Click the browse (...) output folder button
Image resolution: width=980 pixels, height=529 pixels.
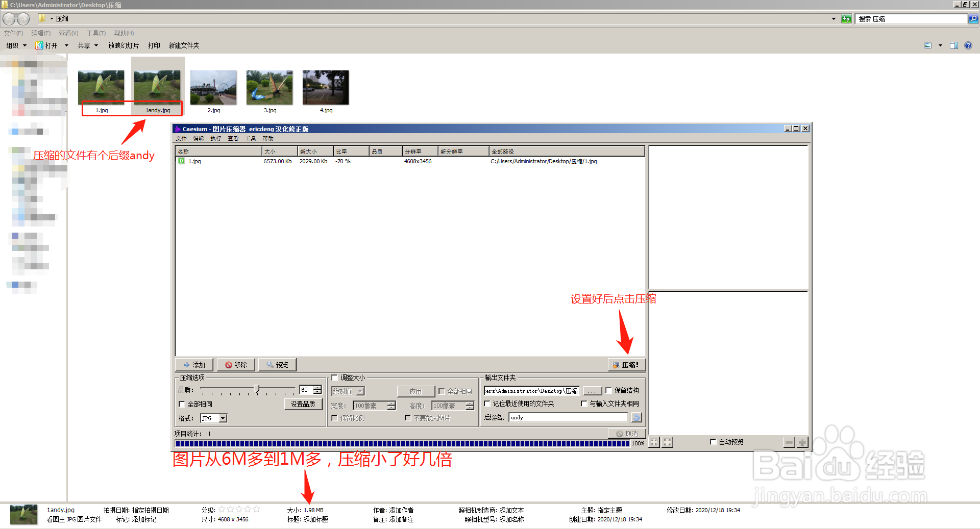point(592,391)
